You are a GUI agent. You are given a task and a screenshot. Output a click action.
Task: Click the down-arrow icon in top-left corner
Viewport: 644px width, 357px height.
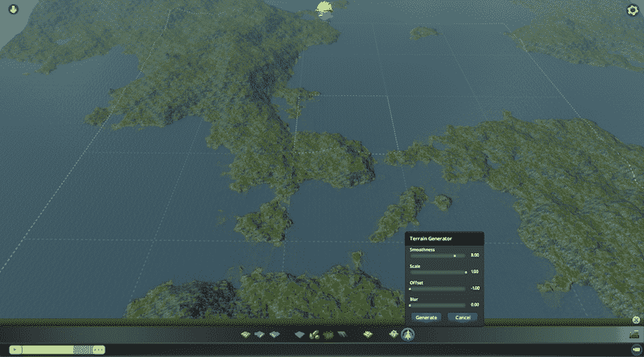click(x=14, y=10)
